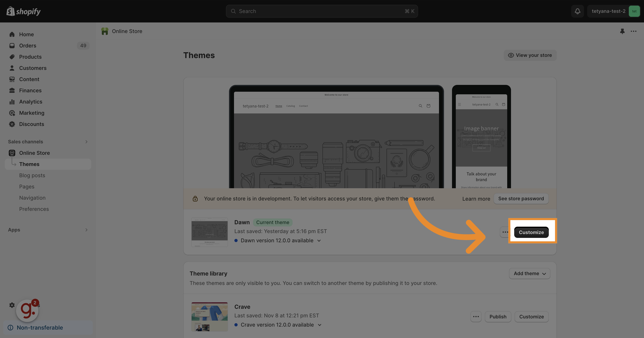Open Navigation in sidebar
This screenshot has height=338, width=644.
pyautogui.click(x=32, y=198)
